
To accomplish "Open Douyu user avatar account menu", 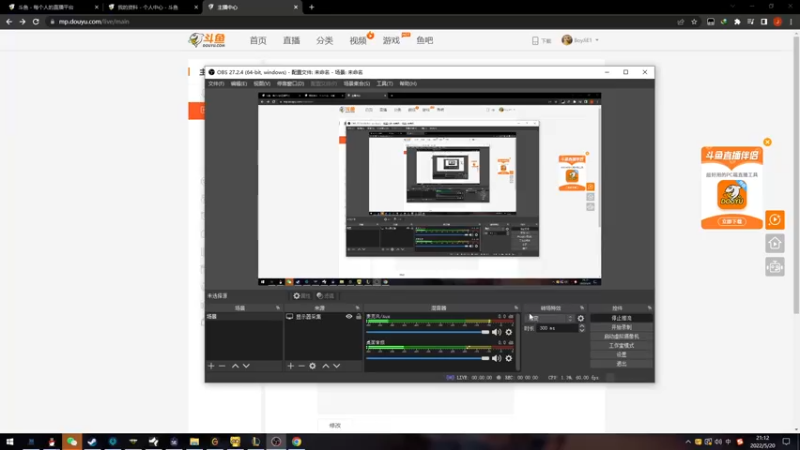I will point(568,40).
